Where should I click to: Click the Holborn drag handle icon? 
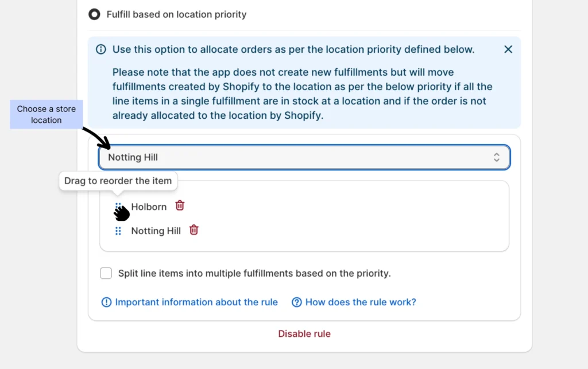coord(118,206)
